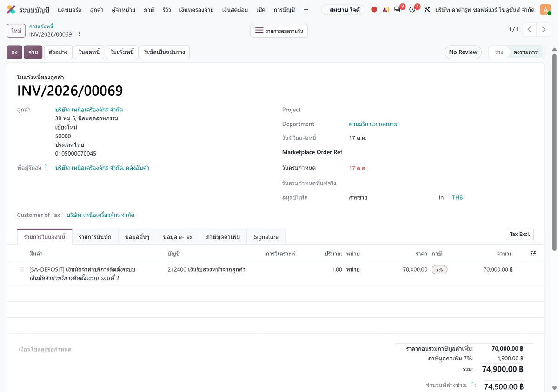Open the การบัญชี menu
The width and height of the screenshot is (558, 392).
tap(284, 10)
